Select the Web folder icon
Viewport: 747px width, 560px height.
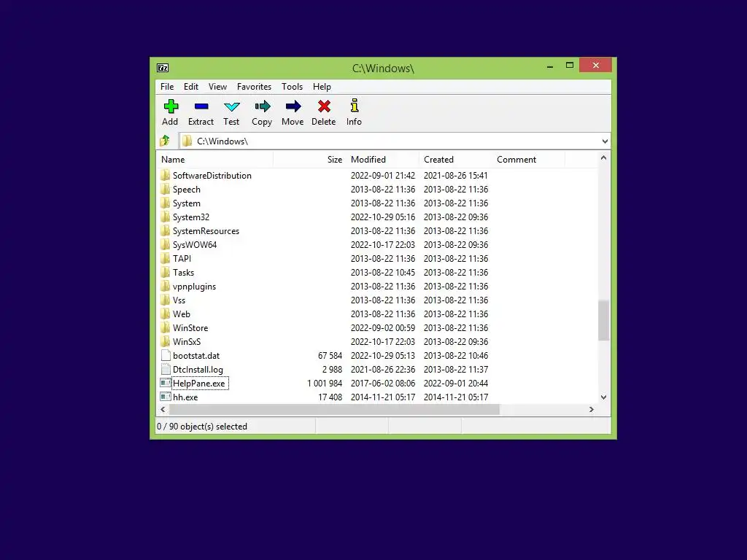(166, 314)
